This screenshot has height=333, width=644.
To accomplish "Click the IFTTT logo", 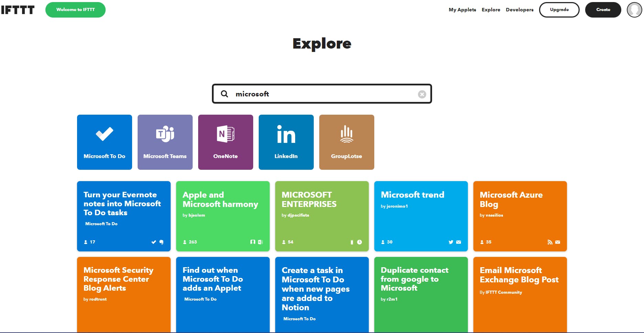I will pyautogui.click(x=18, y=10).
